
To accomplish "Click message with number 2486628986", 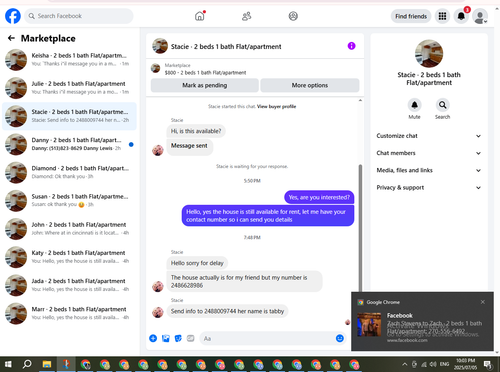I will [x=244, y=281].
